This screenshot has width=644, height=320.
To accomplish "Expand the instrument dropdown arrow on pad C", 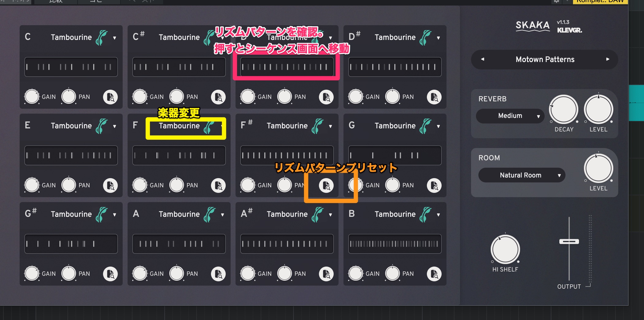I will click(x=115, y=38).
